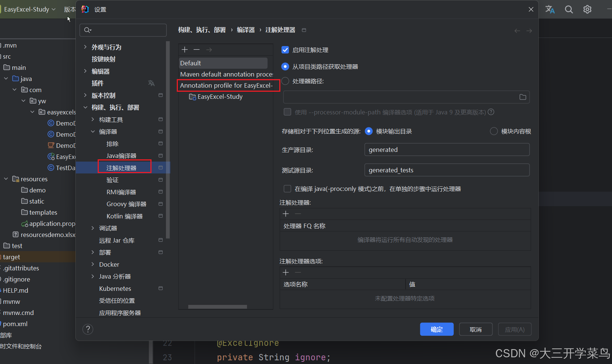Collapse the 构建、执行、部署 section

pos(86,107)
